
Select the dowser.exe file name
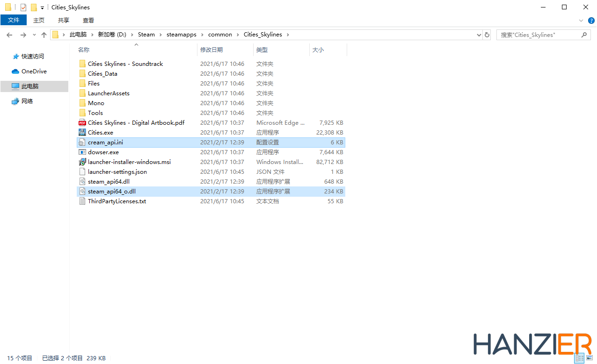point(103,152)
